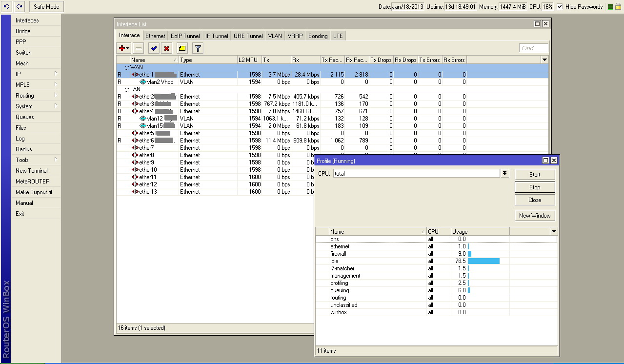Click the Find search field
The image size is (624, 364).
tap(533, 48)
